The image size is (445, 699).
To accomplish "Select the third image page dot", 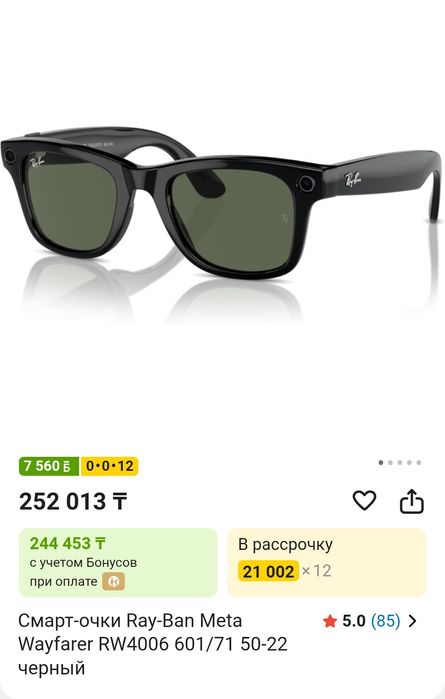I will pos(400,463).
